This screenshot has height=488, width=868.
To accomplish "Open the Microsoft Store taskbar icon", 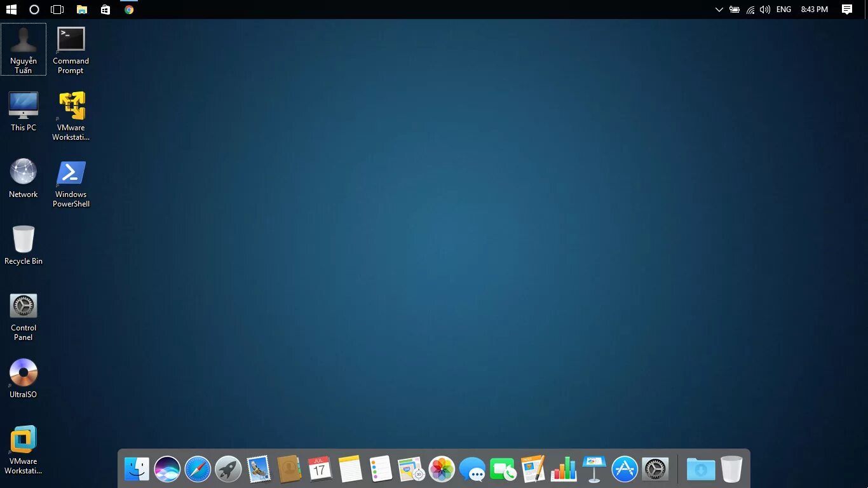I will (x=105, y=10).
